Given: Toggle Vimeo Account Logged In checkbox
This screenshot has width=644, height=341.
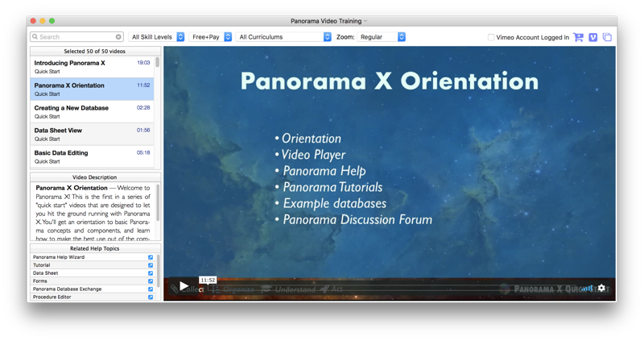Looking at the screenshot, I should [x=491, y=37].
